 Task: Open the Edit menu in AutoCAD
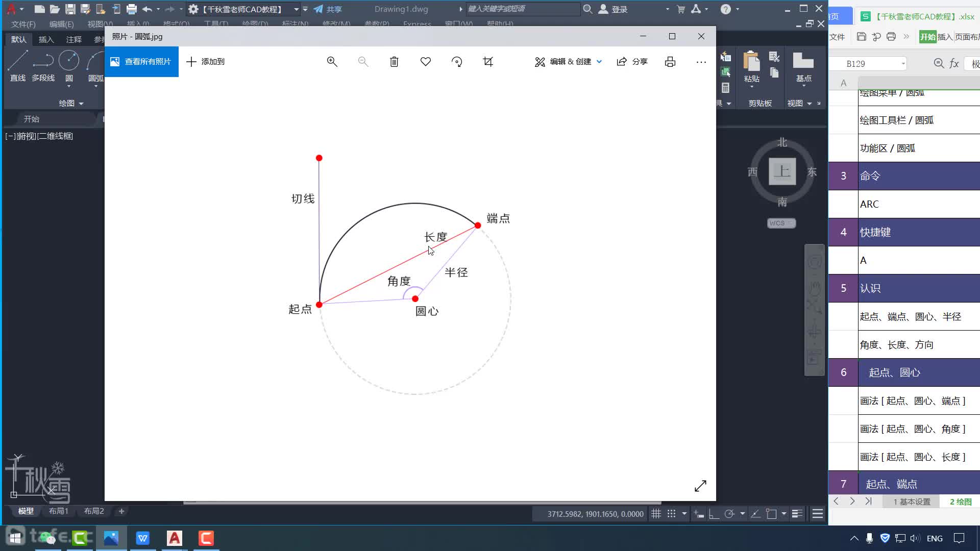(x=61, y=24)
